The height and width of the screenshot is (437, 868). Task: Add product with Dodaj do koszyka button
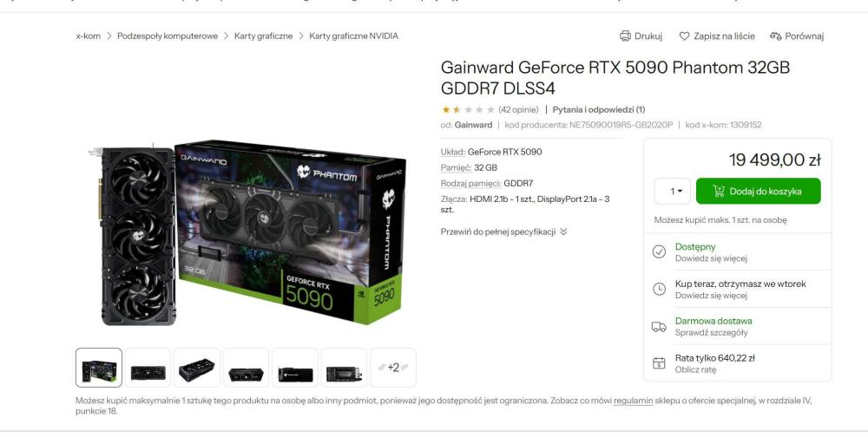coord(759,191)
